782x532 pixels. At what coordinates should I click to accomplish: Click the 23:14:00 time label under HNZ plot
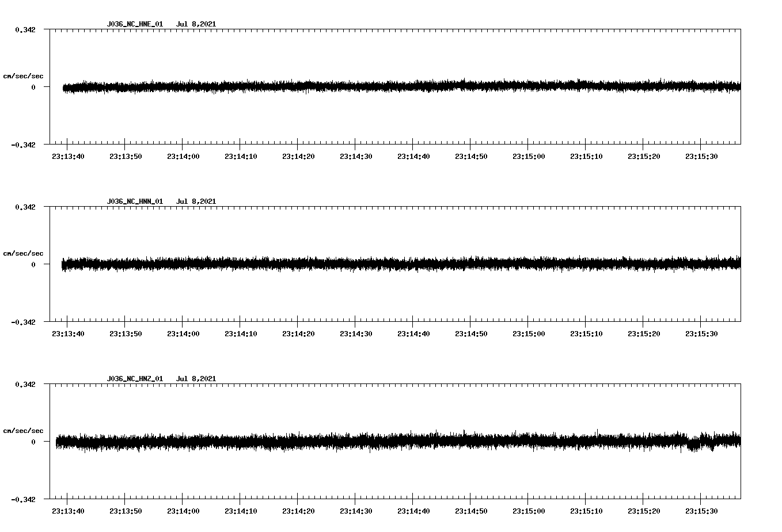[x=183, y=511]
